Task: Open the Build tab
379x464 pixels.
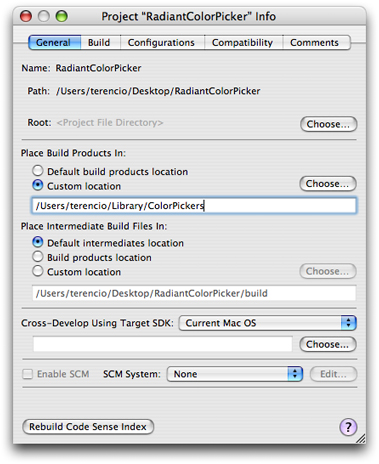Action: click(100, 43)
